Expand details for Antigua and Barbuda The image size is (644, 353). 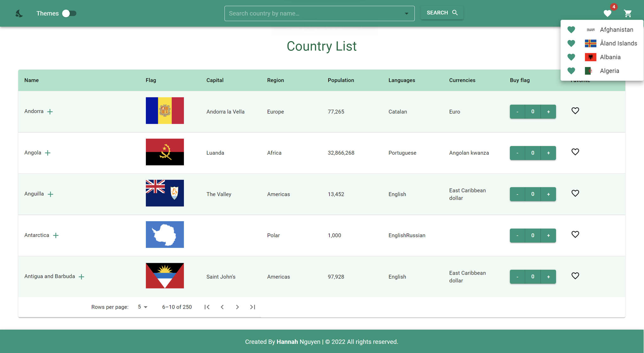point(81,276)
